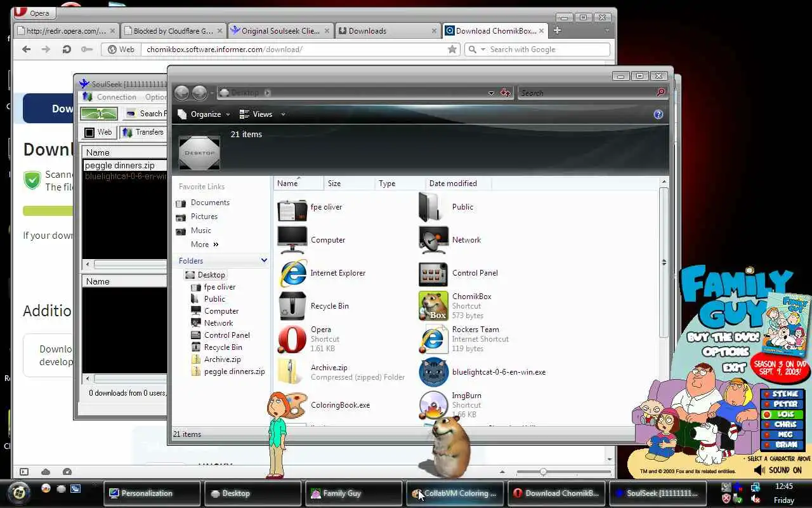Click Family Guy SOUND ON speaker toggle

tap(778, 470)
